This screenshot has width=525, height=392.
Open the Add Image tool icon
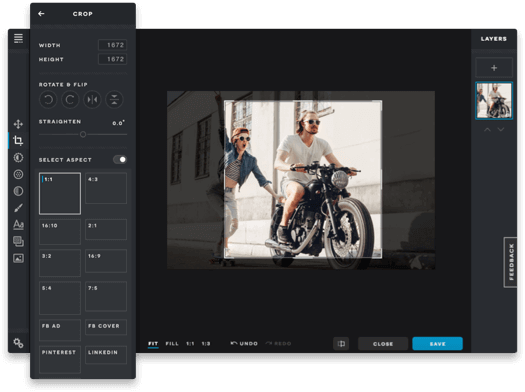coord(18,258)
